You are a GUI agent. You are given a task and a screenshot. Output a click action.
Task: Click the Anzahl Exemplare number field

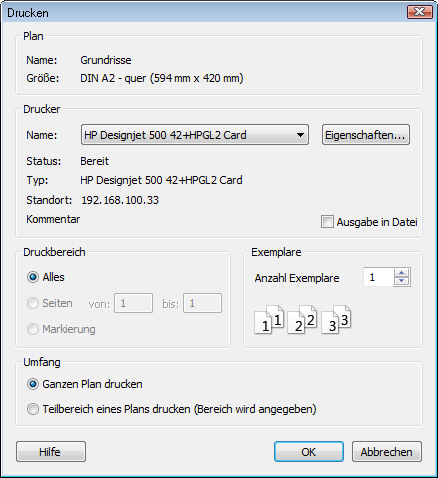point(379,277)
